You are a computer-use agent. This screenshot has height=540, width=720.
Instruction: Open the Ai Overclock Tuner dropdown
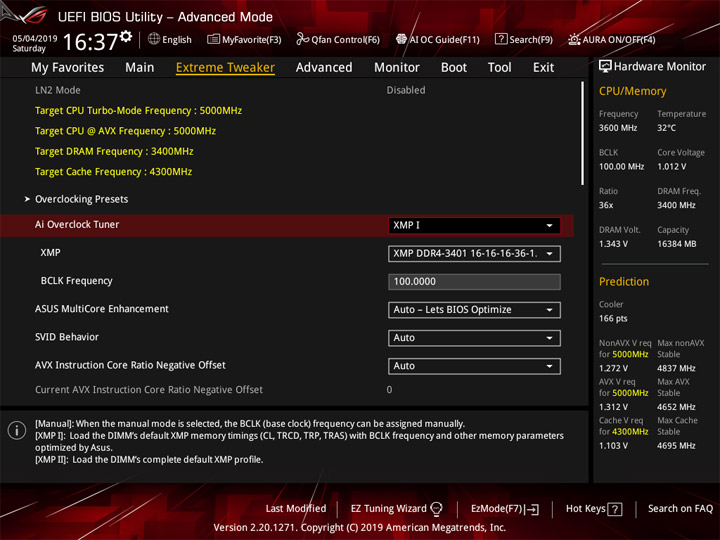point(474,225)
